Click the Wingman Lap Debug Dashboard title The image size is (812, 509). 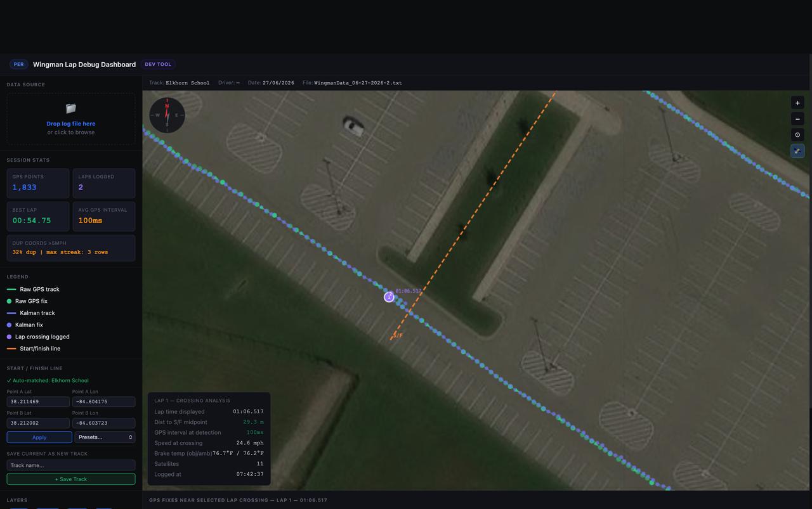pyautogui.click(x=84, y=65)
